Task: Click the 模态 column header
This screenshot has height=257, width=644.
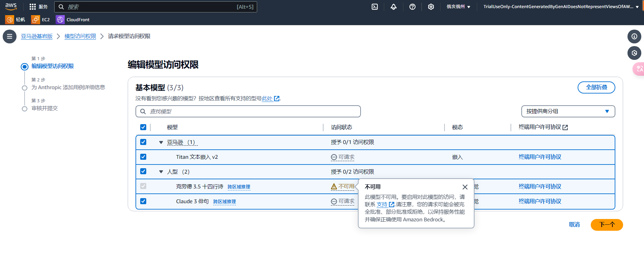Action: (457, 127)
